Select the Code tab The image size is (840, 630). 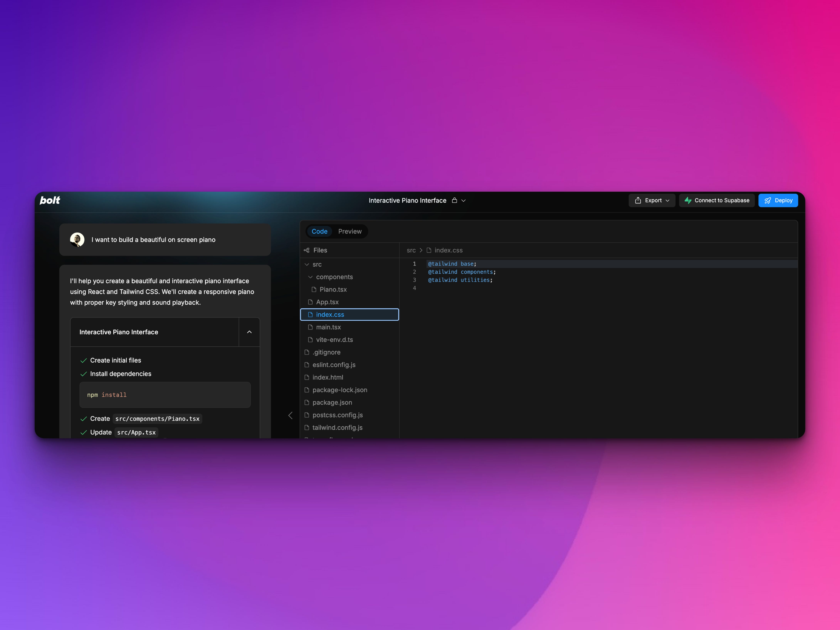point(319,231)
